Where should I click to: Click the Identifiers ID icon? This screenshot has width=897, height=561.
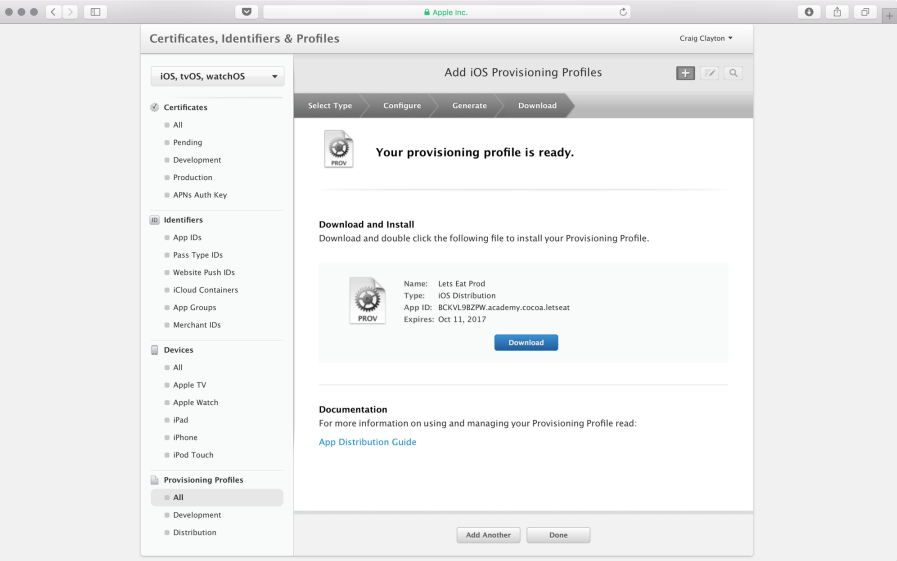pyautogui.click(x=154, y=220)
